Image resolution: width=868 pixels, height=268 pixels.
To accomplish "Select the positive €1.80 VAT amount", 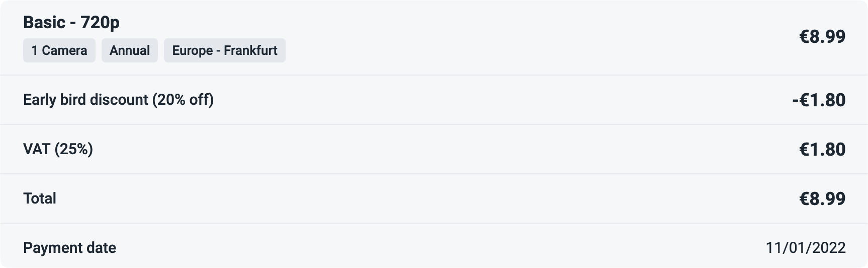I will [x=822, y=149].
